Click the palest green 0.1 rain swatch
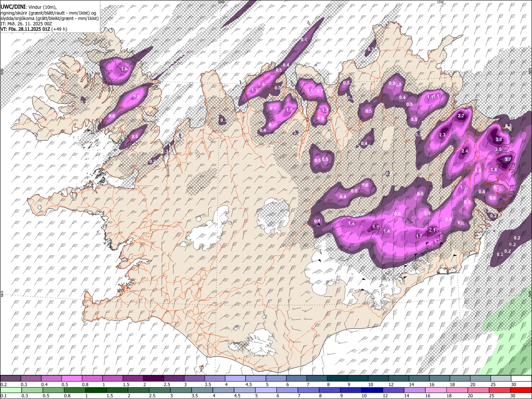Image resolution: width=532 pixels, height=399 pixels. pyautogui.click(x=11, y=390)
